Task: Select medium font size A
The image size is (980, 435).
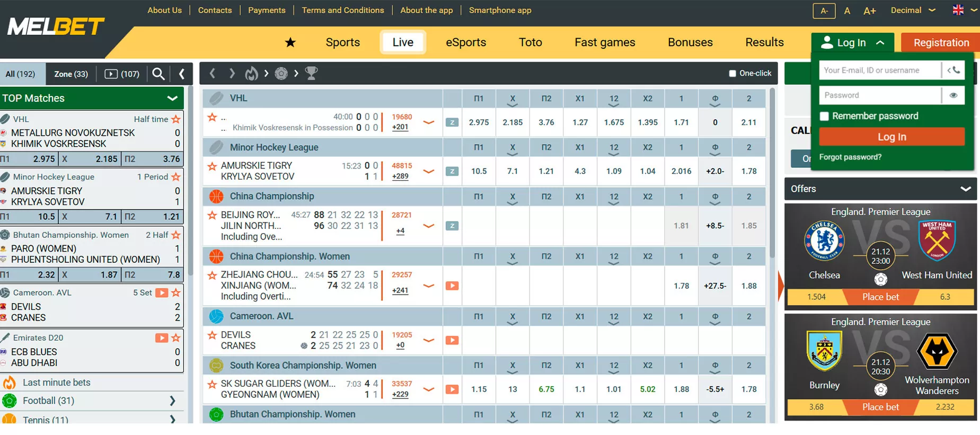Action: point(847,11)
